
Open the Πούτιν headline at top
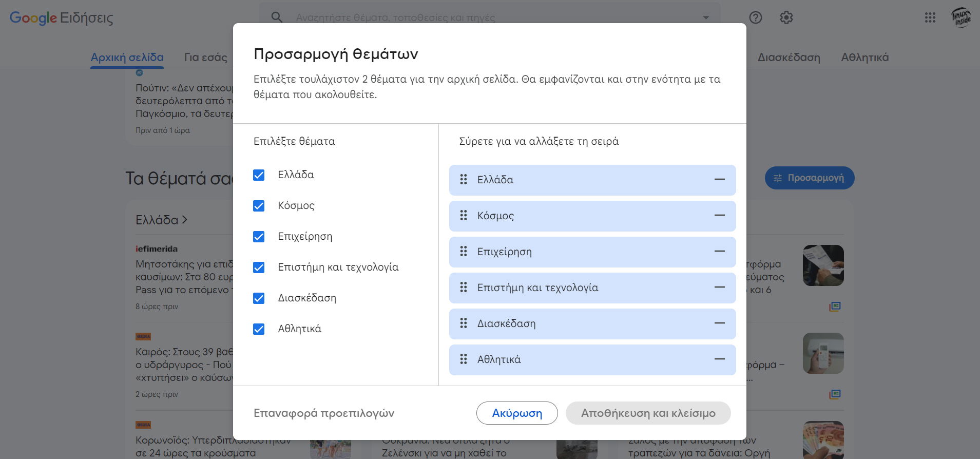[x=184, y=101]
